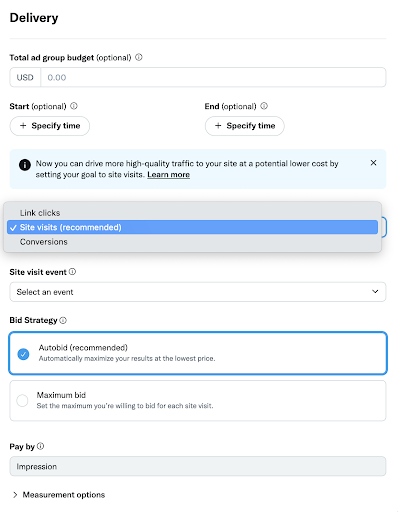Open the Select an event dropdown
The image size is (398, 512).
(198, 292)
